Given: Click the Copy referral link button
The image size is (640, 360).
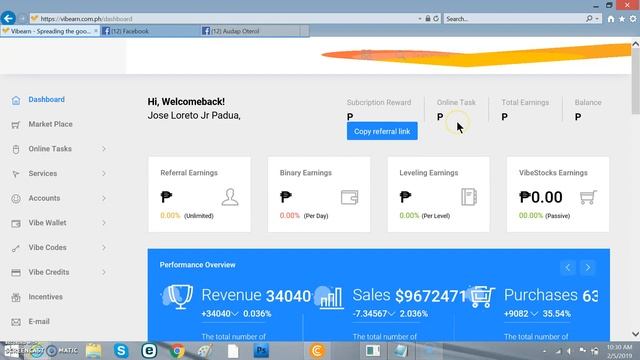Looking at the screenshot, I should [382, 131].
